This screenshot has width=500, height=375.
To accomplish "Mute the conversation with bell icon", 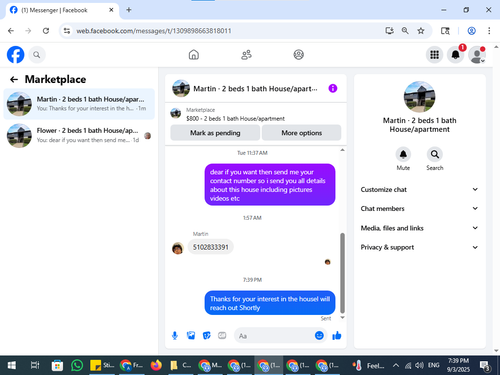I will tap(403, 154).
